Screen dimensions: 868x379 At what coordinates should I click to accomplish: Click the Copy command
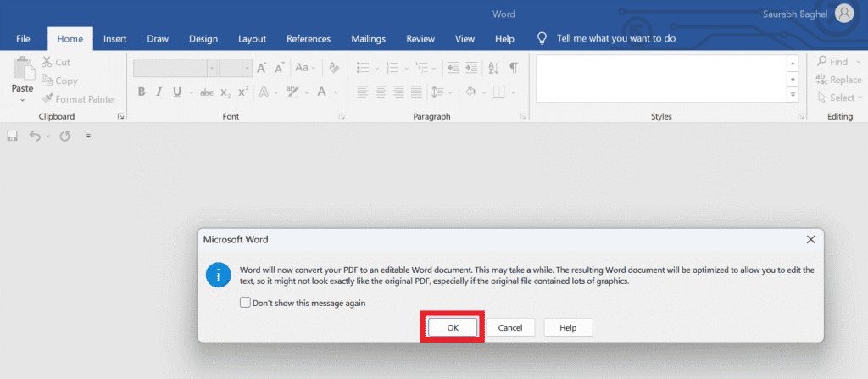click(x=58, y=81)
